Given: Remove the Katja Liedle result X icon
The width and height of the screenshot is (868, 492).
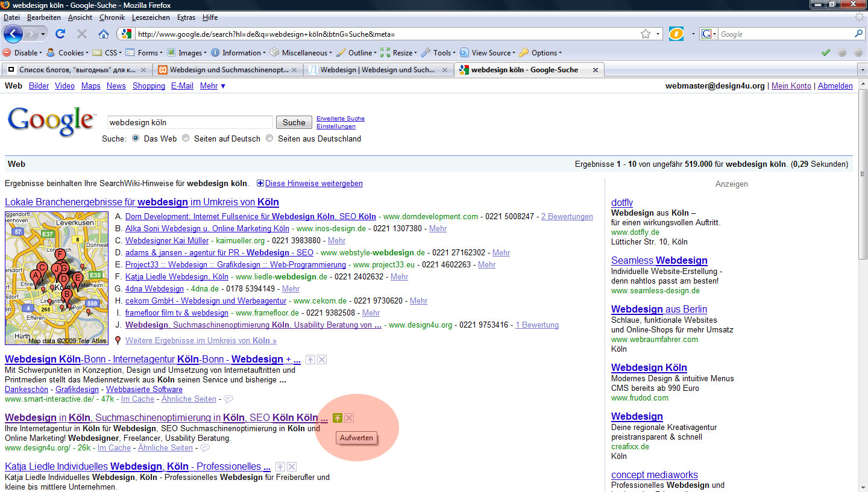Looking at the screenshot, I should point(292,467).
